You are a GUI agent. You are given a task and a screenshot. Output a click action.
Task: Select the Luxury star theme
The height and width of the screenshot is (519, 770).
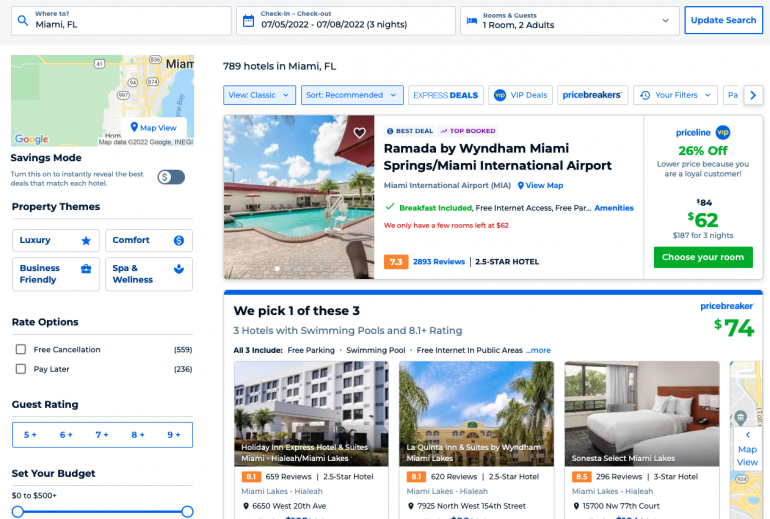(55, 240)
